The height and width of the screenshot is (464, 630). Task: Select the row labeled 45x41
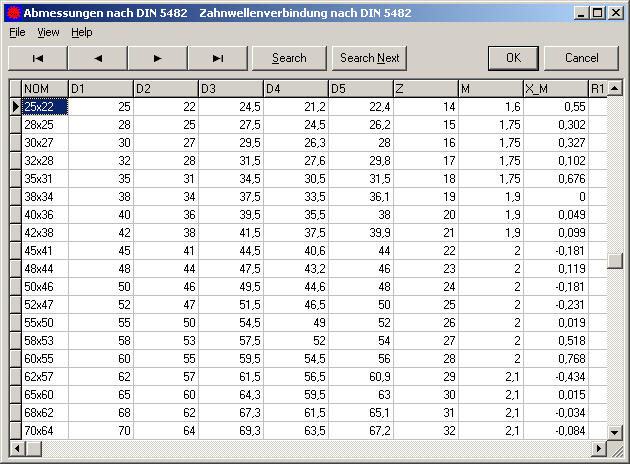[45, 251]
